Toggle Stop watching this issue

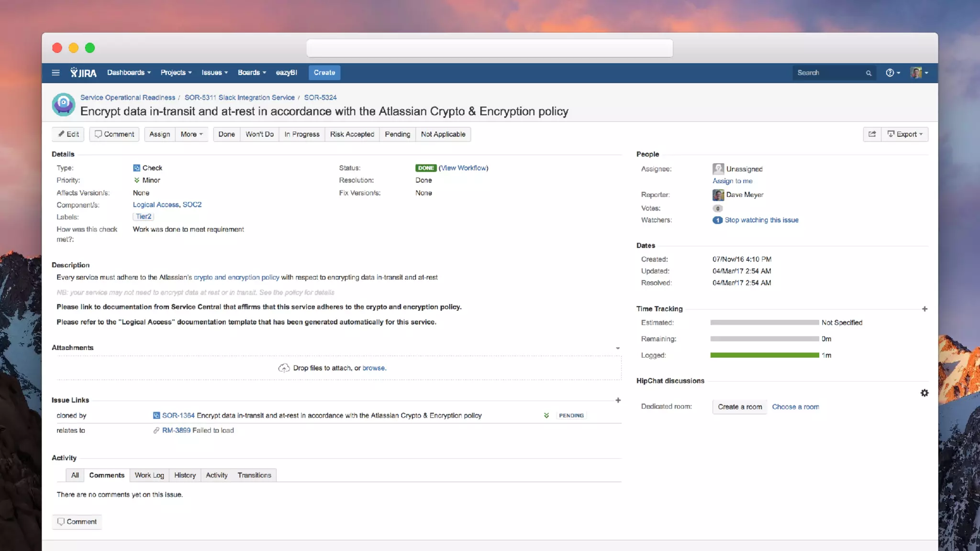click(761, 220)
